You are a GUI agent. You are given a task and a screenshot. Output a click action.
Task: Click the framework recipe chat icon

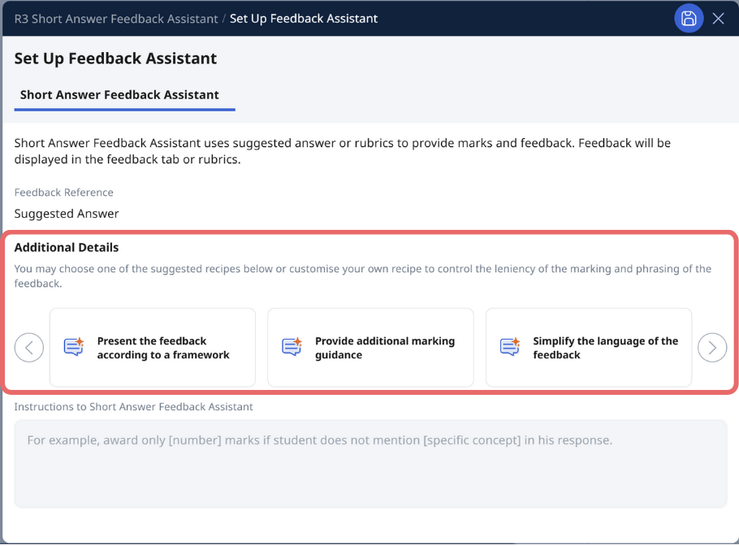[74, 347]
